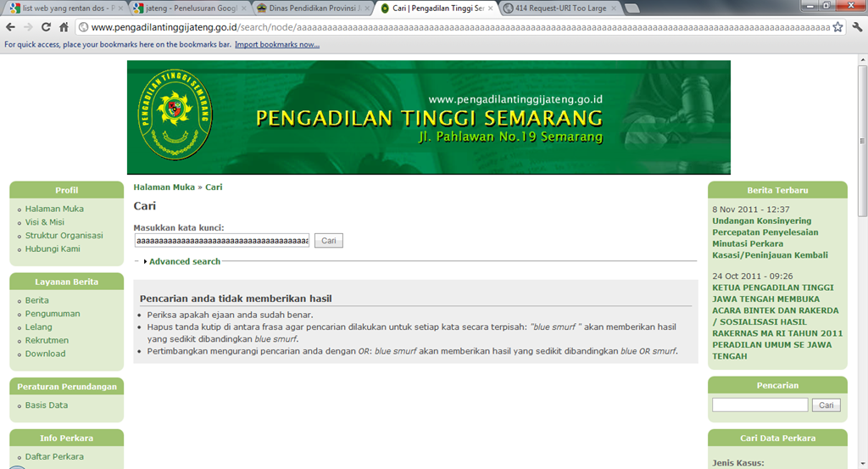Click the Cari button beside the keyword field
The height and width of the screenshot is (469, 868).
coord(329,241)
